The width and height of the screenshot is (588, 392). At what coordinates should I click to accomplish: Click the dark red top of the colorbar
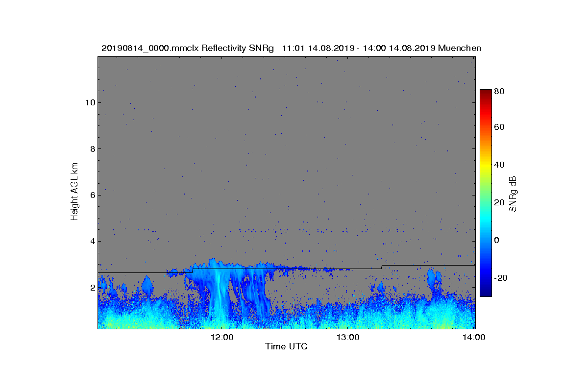(485, 93)
